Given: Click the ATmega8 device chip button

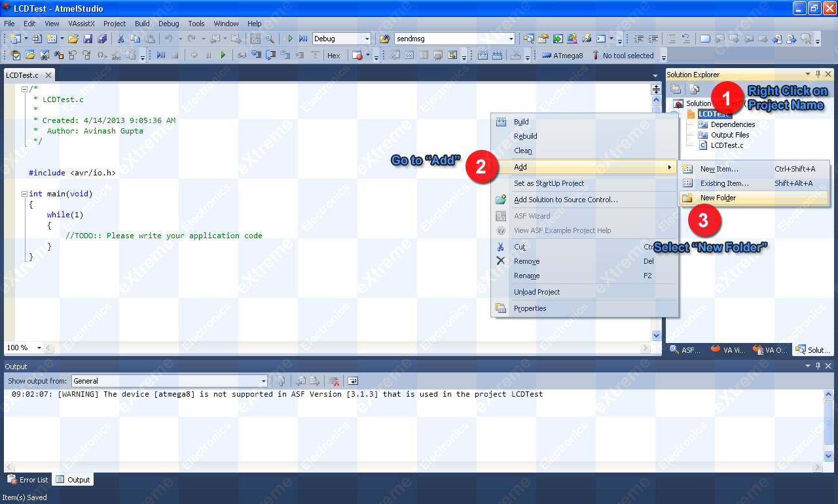Looking at the screenshot, I should coord(562,56).
